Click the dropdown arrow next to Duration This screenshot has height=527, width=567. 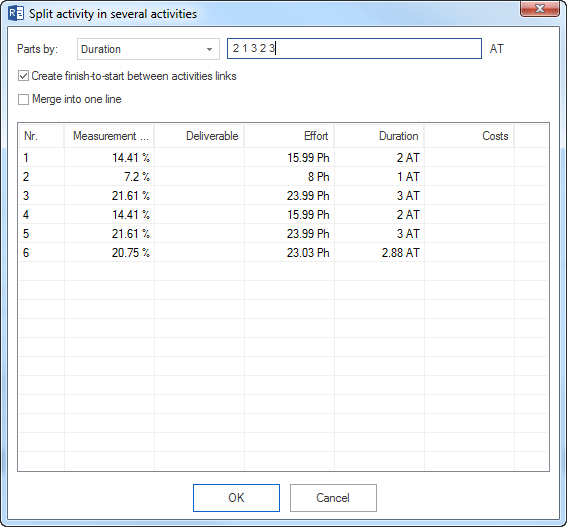pyautogui.click(x=209, y=49)
